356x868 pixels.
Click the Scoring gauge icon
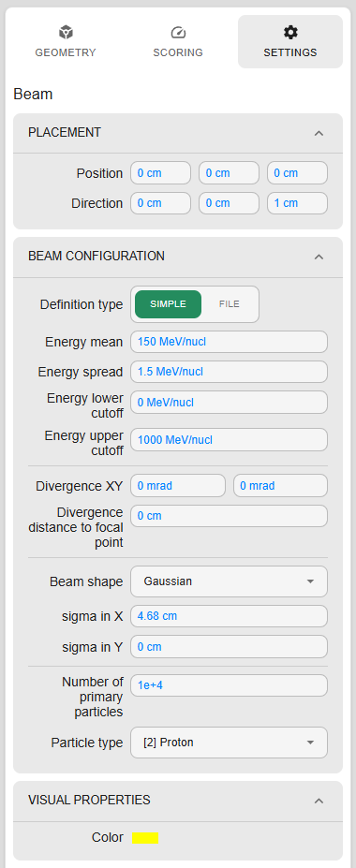(x=178, y=33)
